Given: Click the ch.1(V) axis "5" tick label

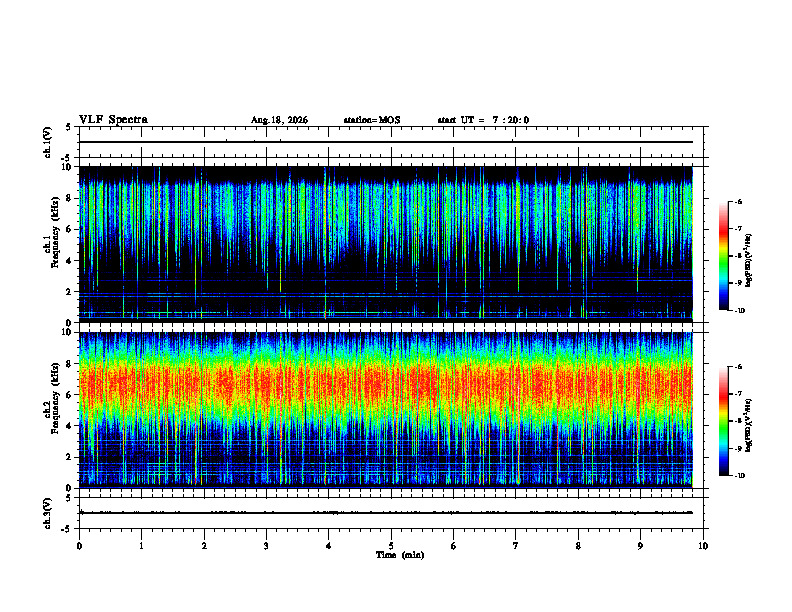Looking at the screenshot, I should coord(69,127).
